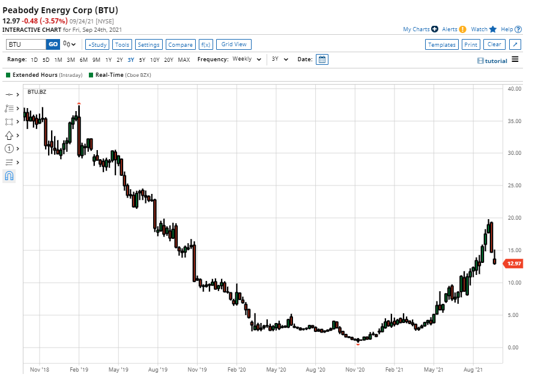The image size is (544, 392).
Task: Click the +Study button
Action: (97, 44)
